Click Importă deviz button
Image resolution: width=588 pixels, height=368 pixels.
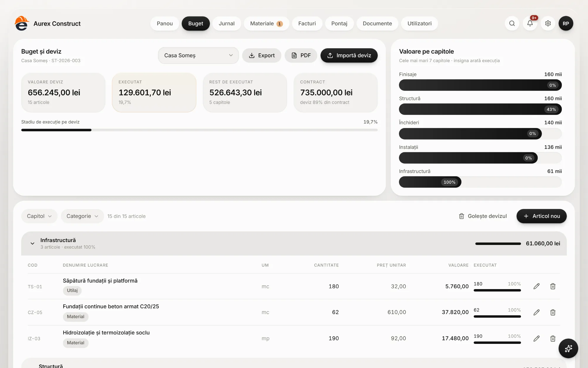point(349,55)
